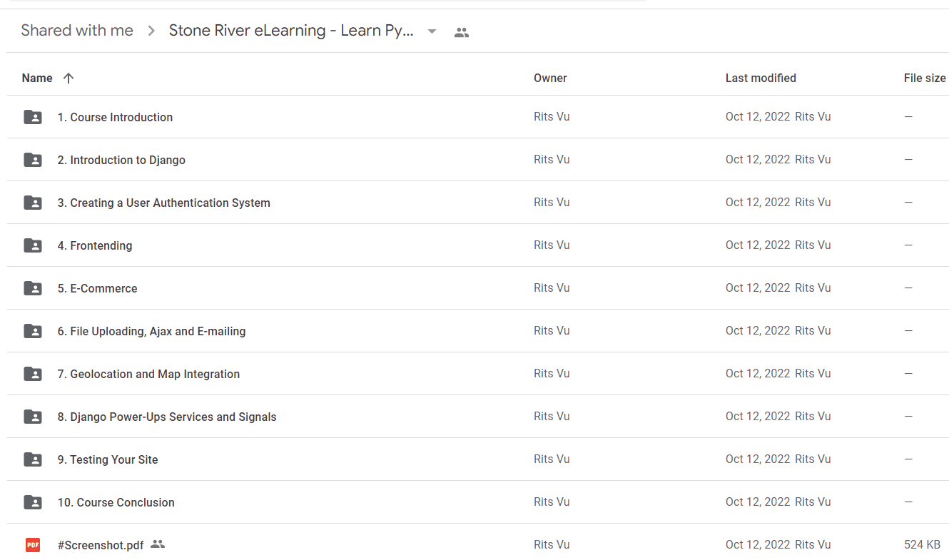
Task: Click the folder icon for Frontending
Action: click(x=33, y=245)
